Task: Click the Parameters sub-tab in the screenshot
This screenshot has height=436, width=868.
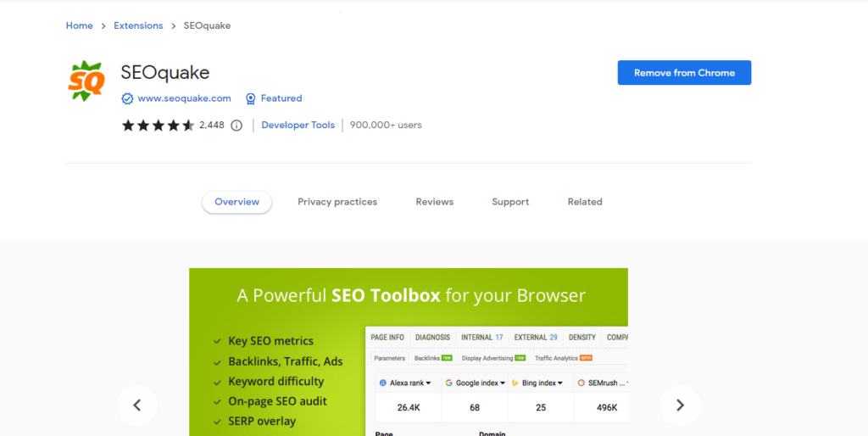Action: click(x=390, y=359)
